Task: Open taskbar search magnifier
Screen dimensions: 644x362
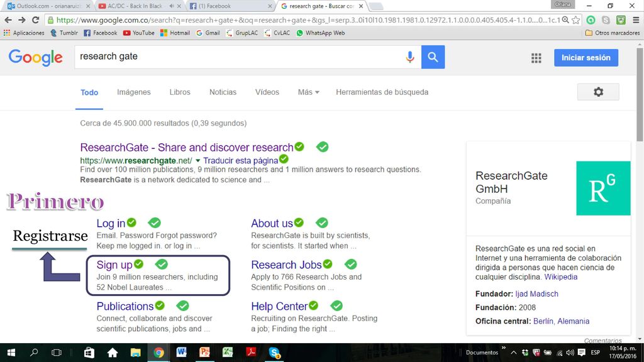Action: [x=34, y=353]
